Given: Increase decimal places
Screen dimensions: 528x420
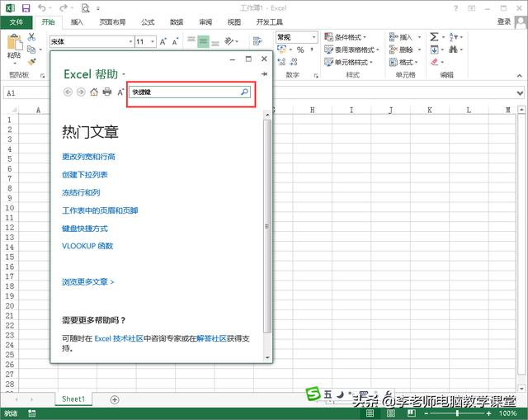Looking at the screenshot, I should point(281,62).
